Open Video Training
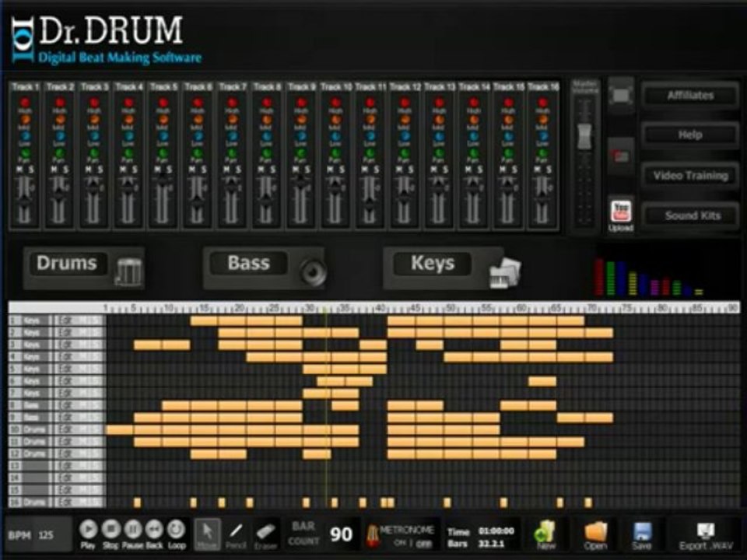The image size is (747, 560). 690,176
